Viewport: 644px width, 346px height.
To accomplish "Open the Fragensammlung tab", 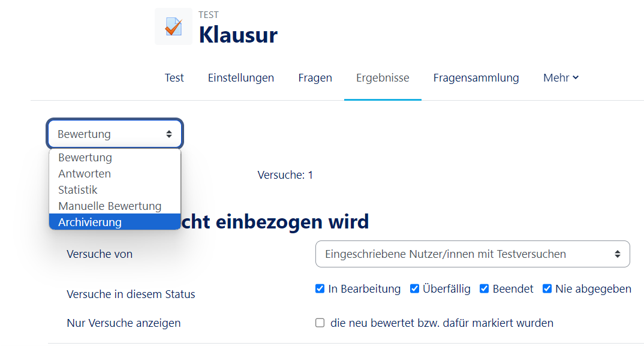I will [476, 78].
